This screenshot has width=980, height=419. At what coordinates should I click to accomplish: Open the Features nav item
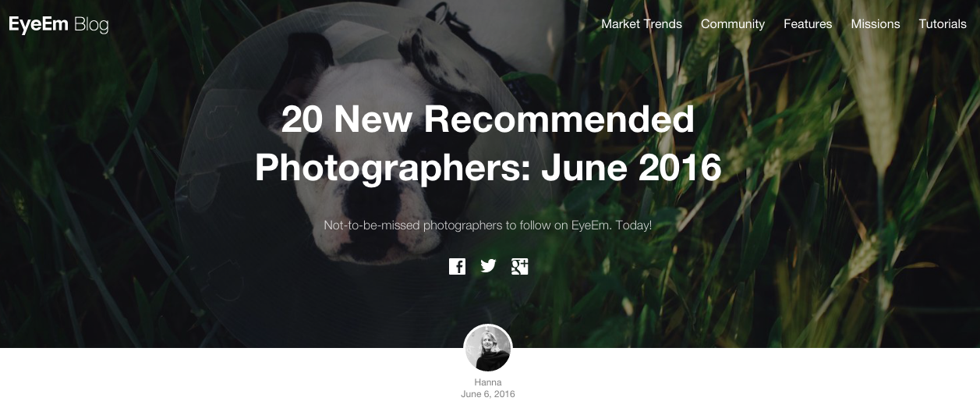[x=808, y=24]
